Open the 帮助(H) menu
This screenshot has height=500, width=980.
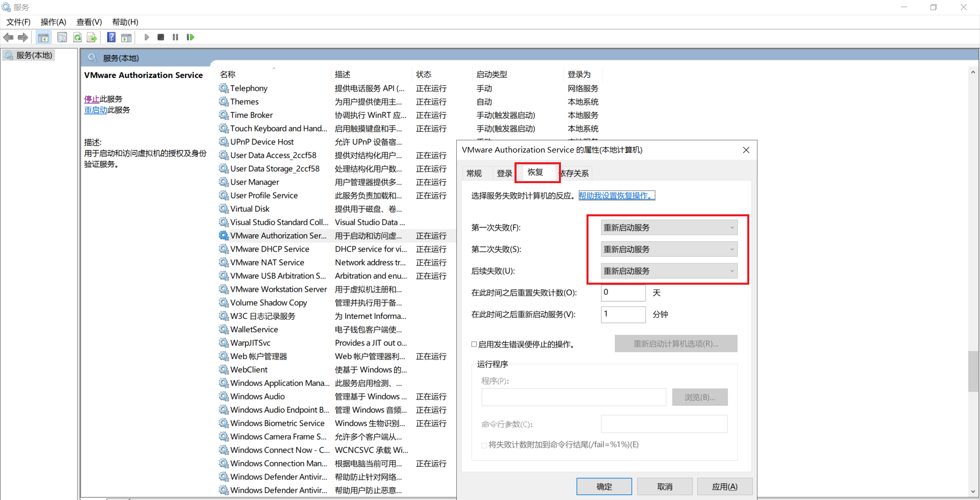125,22
